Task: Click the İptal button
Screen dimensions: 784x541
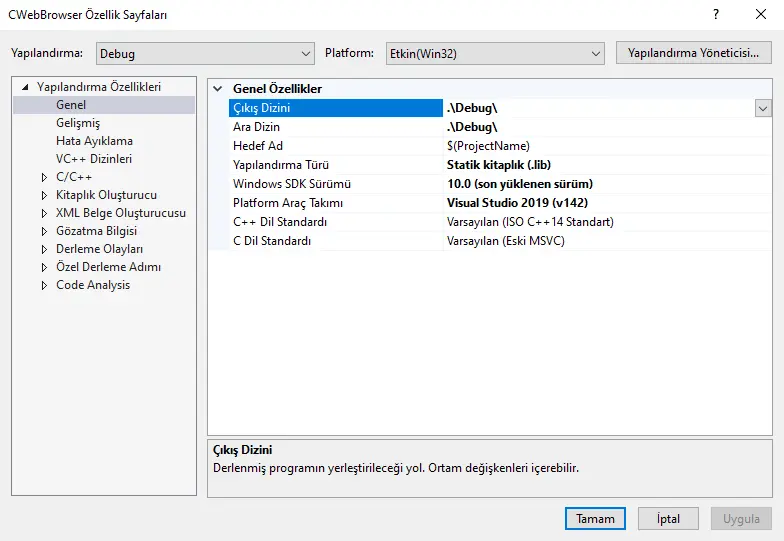Action: click(668, 519)
